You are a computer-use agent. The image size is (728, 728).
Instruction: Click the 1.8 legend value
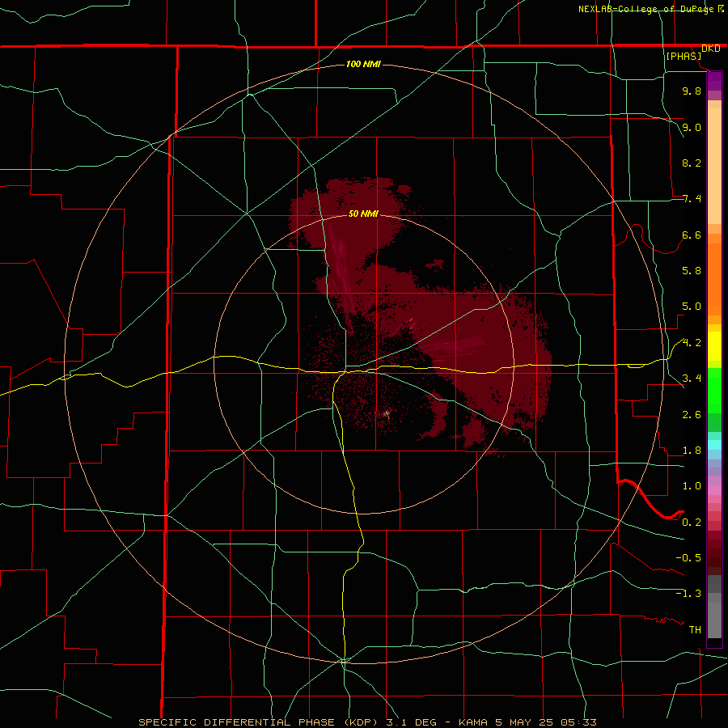[x=692, y=451]
